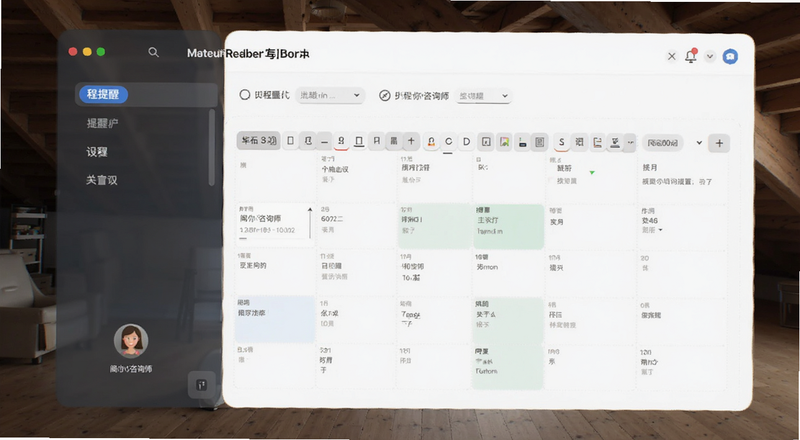Open the first filter dropdown after the radio label
800x440 pixels.
[330, 95]
